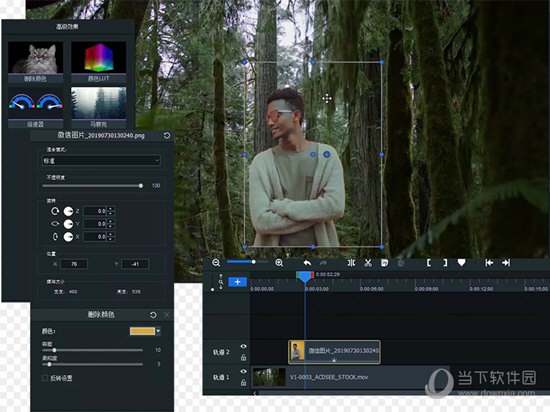Screen dimensions: 550x412
Task: Select the 微信图片 clip on track 2
Action: pos(334,352)
